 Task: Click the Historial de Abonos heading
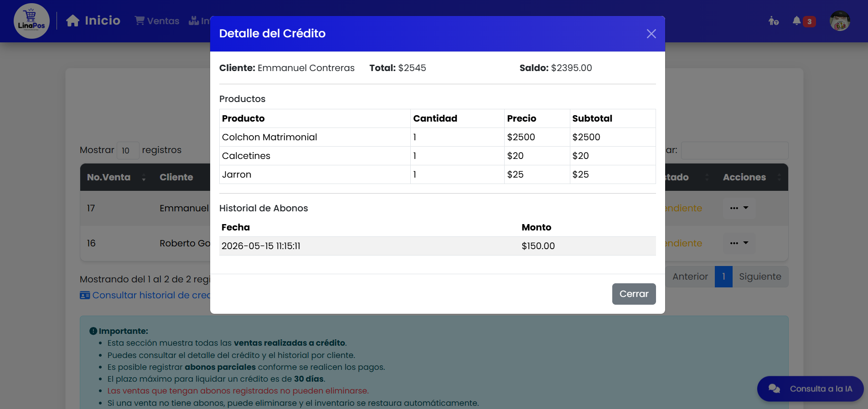[x=263, y=208]
